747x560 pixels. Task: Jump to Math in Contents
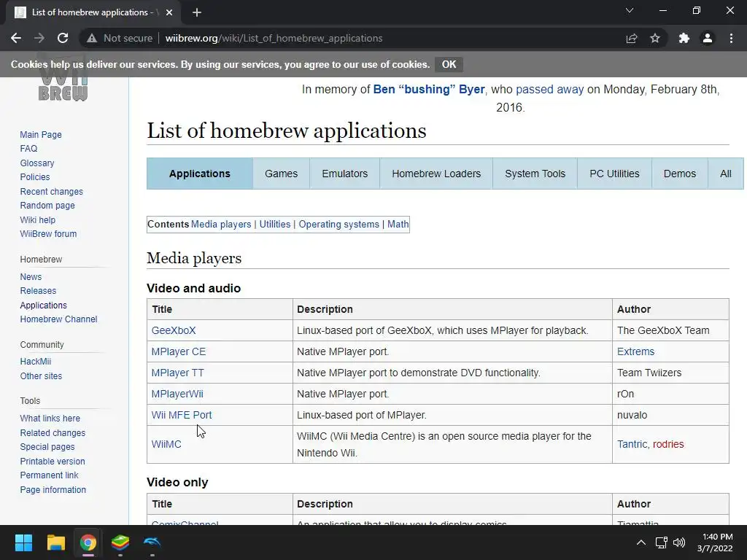tap(398, 225)
